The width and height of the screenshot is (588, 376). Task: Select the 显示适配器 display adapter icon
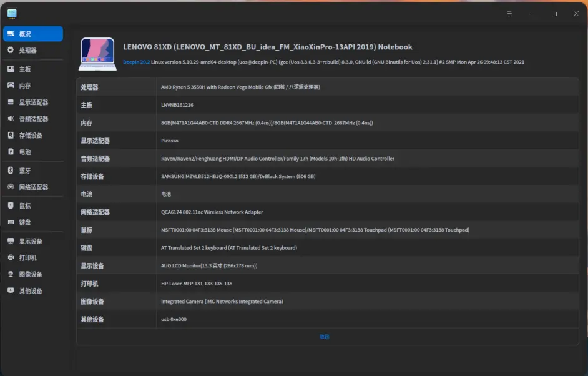(x=11, y=102)
